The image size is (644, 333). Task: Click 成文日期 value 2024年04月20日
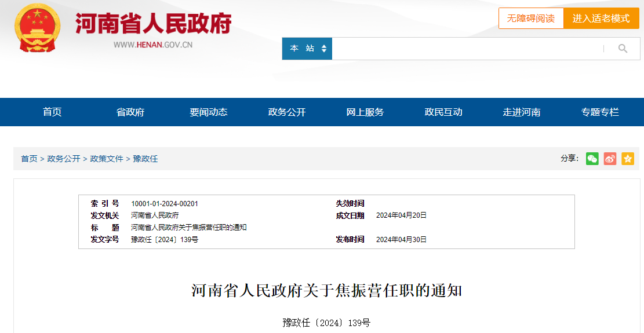point(401,215)
